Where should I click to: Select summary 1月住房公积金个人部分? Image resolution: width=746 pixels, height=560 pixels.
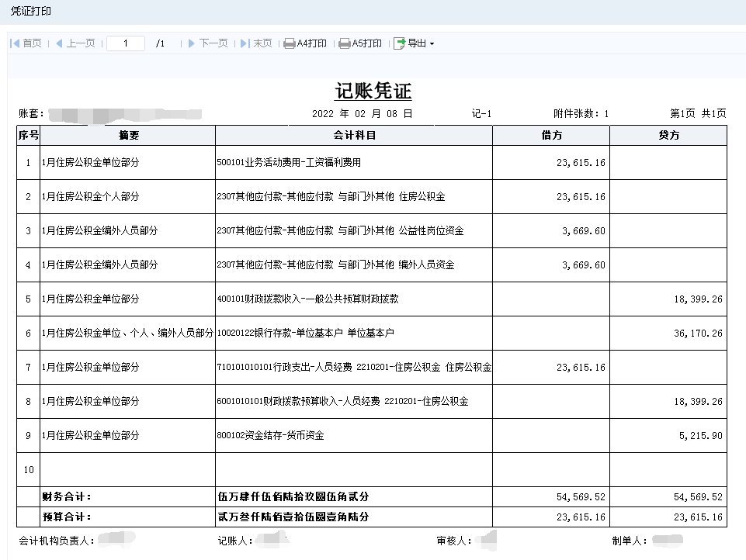pos(90,197)
